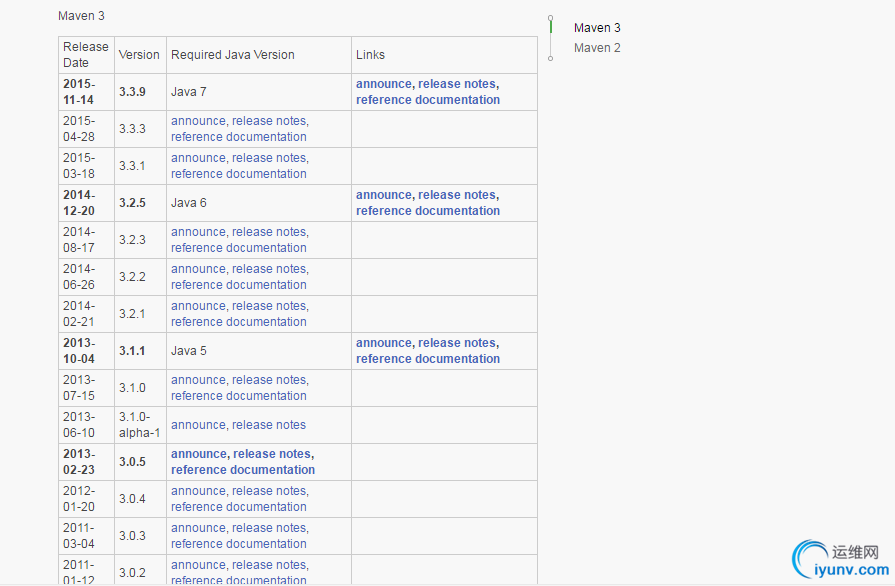The height and width of the screenshot is (586, 895).
Task: Click the "Version" column header
Action: coord(139,55)
